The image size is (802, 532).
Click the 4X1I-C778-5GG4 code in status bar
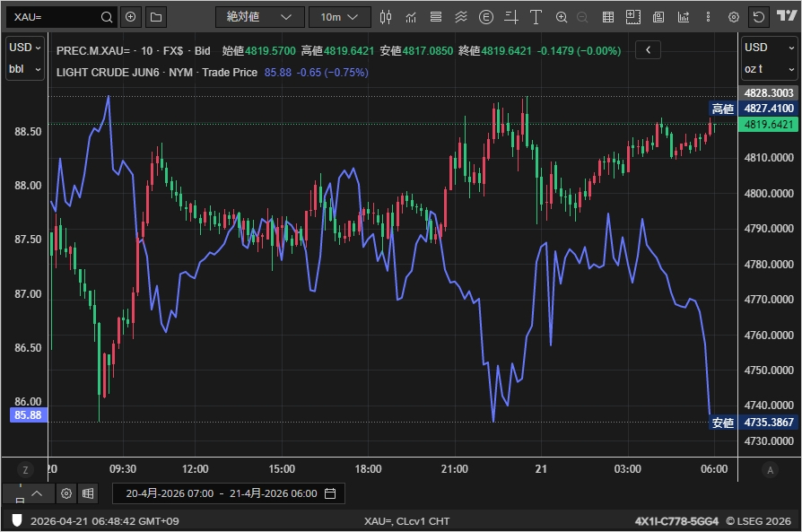point(676,521)
